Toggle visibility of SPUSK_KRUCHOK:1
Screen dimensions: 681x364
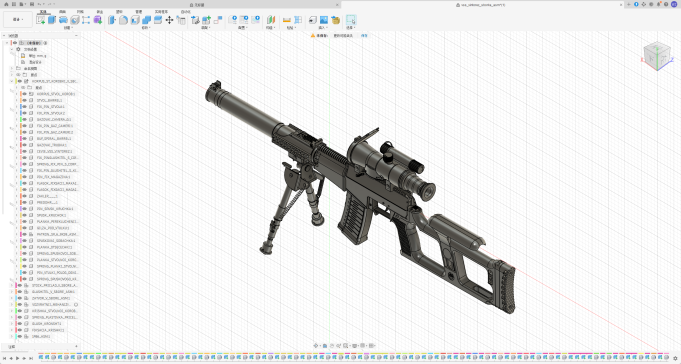[x=25, y=215]
